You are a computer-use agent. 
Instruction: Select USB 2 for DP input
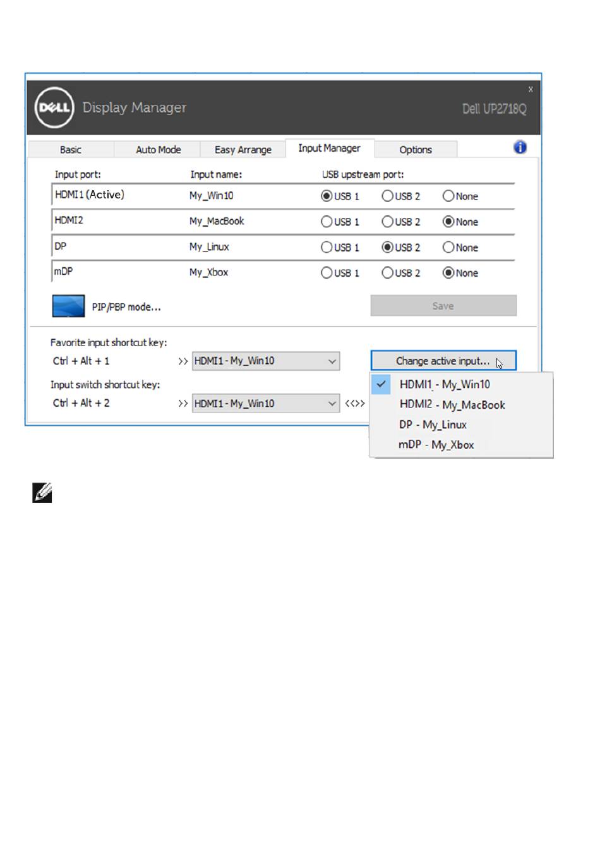click(387, 247)
